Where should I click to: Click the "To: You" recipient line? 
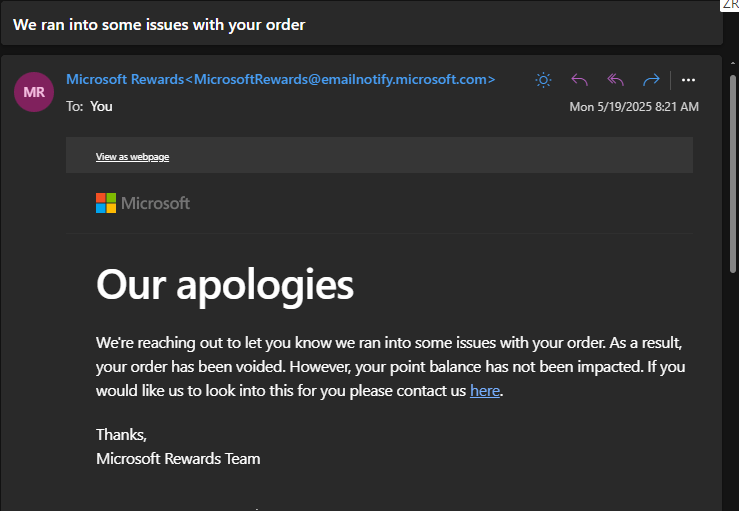click(x=89, y=105)
